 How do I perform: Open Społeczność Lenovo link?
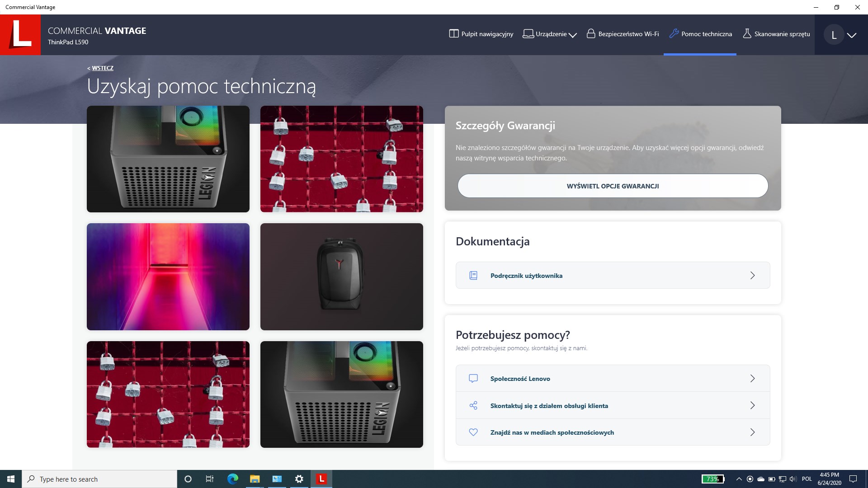(613, 378)
